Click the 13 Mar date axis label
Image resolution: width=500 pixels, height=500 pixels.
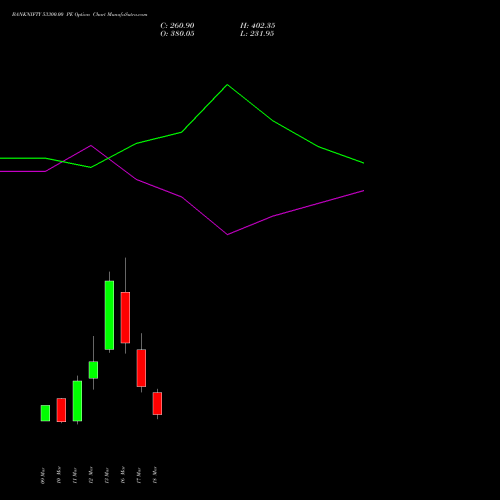click(x=107, y=475)
